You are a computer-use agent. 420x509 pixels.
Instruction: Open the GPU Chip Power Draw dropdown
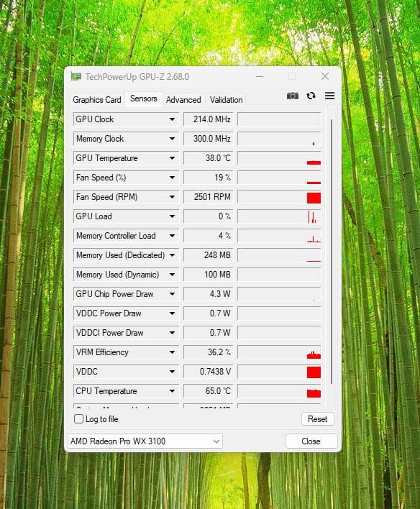point(172,294)
